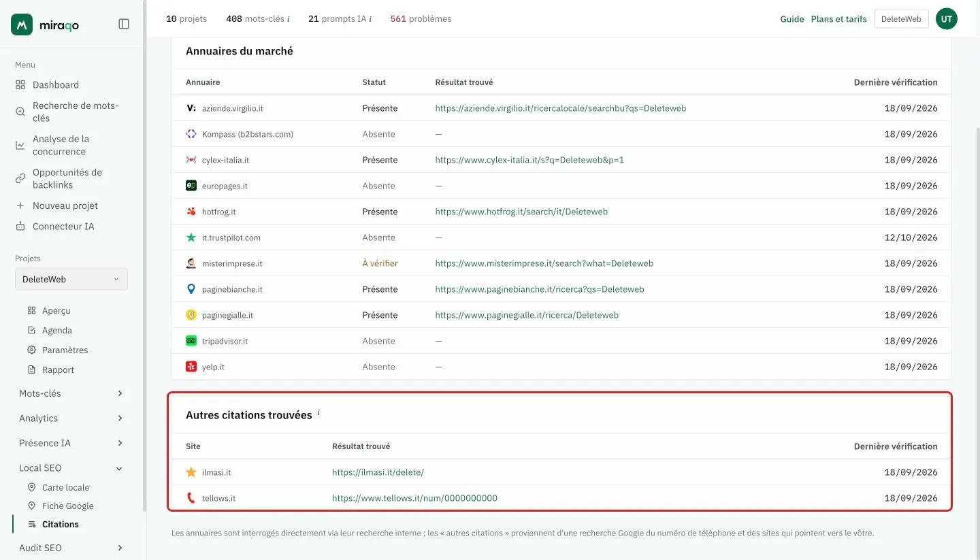This screenshot has height=560, width=980.
Task: Open the hotfrog.it result link
Action: [x=521, y=212]
